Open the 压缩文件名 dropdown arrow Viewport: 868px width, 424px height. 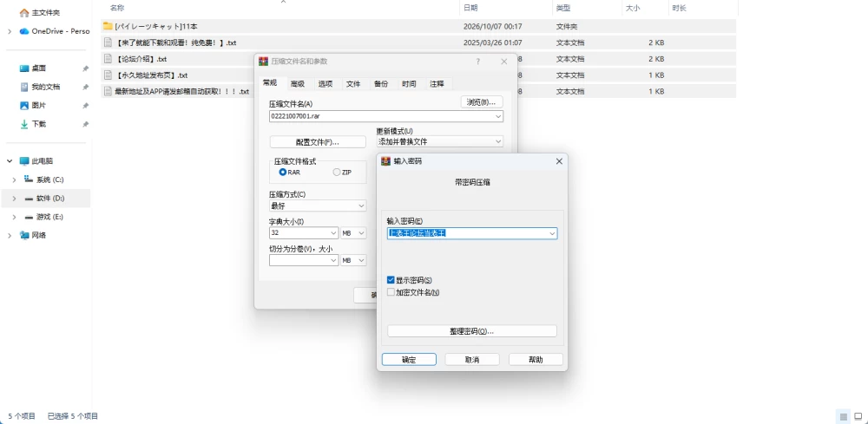click(x=498, y=116)
